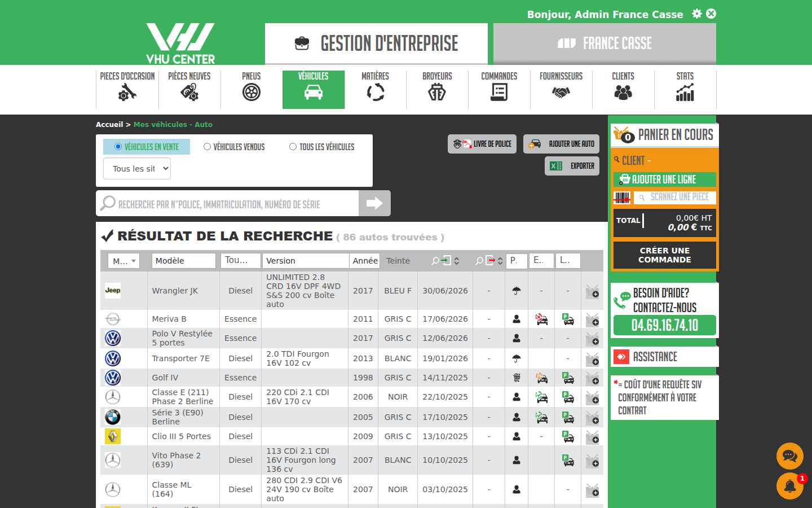Open the 'L..' column filter
Screen dimensions: 812x508
[568, 260]
